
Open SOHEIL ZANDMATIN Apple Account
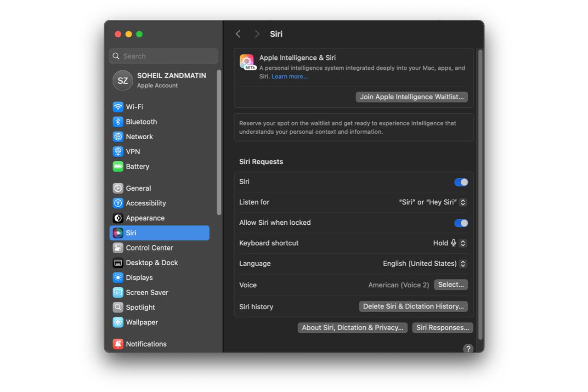159,80
